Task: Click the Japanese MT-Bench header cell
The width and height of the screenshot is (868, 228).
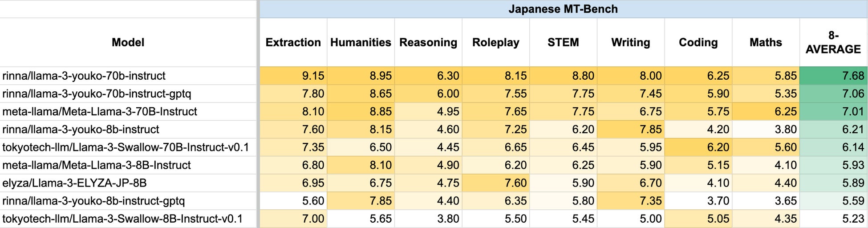Action: point(563,9)
